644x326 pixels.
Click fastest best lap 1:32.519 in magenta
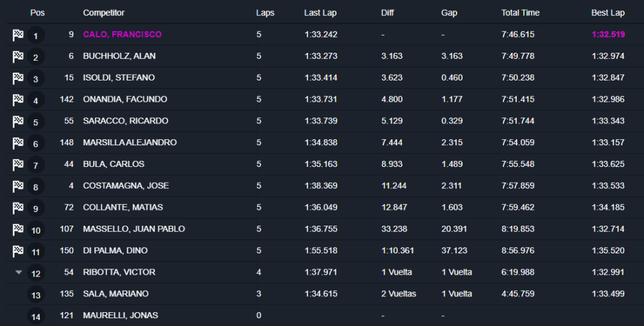[608, 34]
